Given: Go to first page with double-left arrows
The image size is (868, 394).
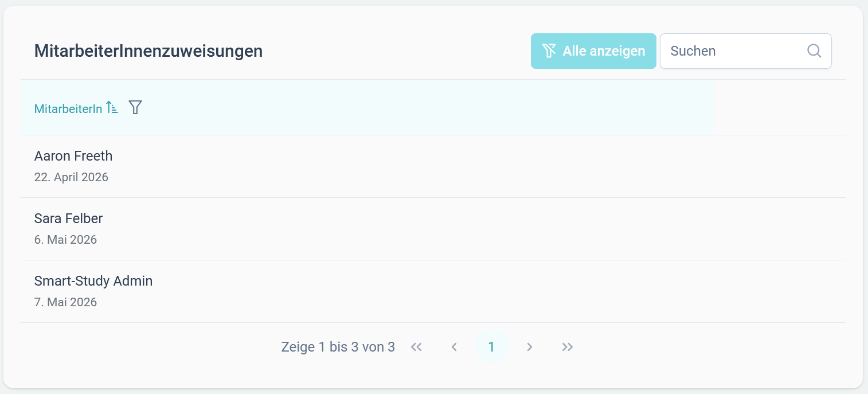Looking at the screenshot, I should coord(417,347).
